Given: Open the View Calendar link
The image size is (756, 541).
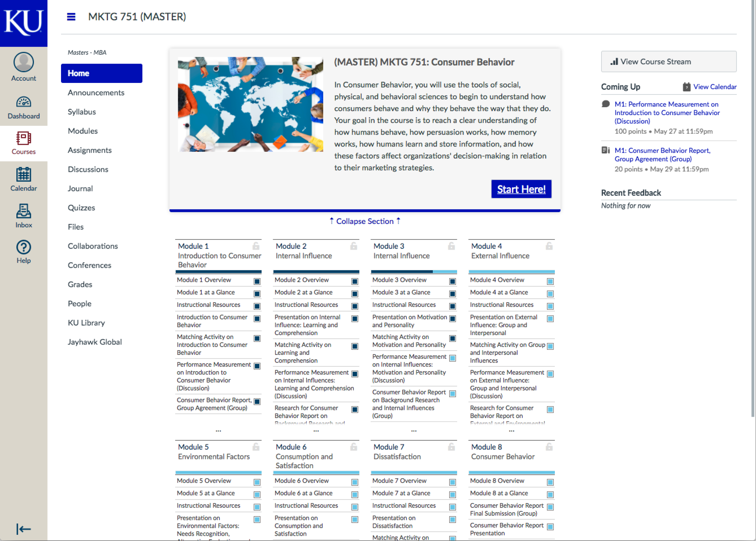Looking at the screenshot, I should point(715,87).
